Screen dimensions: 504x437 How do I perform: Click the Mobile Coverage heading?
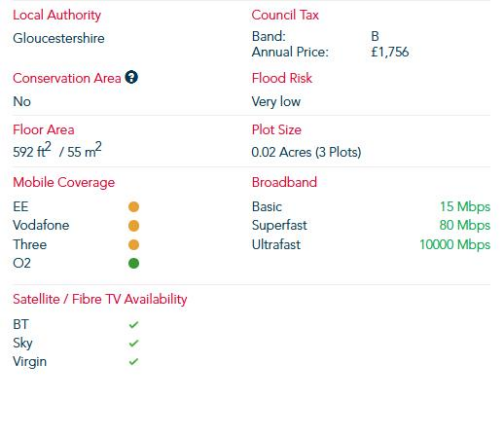click(x=64, y=183)
